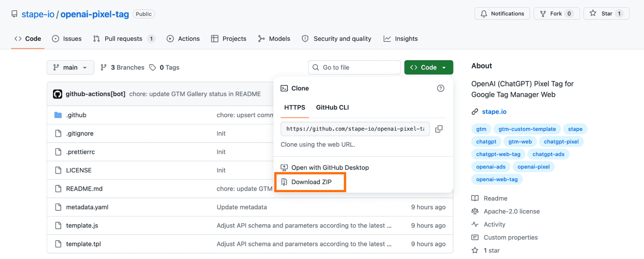Visit the stape.io website link

click(x=494, y=112)
